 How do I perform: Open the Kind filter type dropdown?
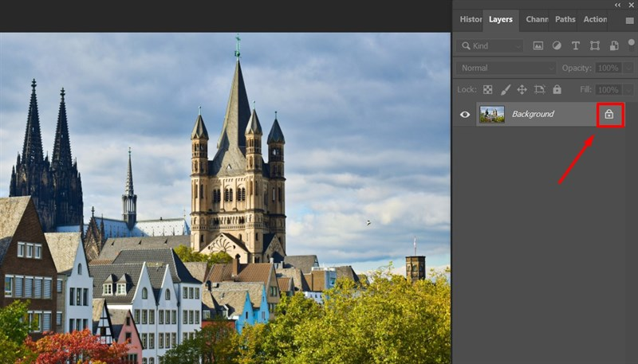(490, 46)
